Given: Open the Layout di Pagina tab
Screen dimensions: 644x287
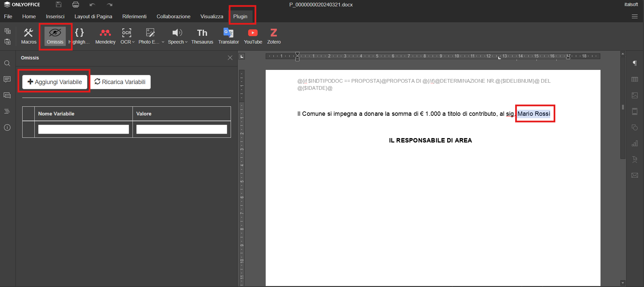Looking at the screenshot, I should click(x=93, y=17).
